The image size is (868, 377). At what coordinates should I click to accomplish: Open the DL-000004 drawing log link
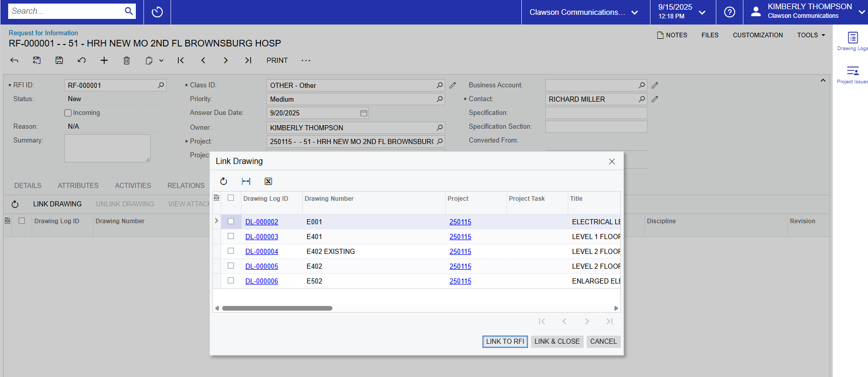click(x=261, y=251)
